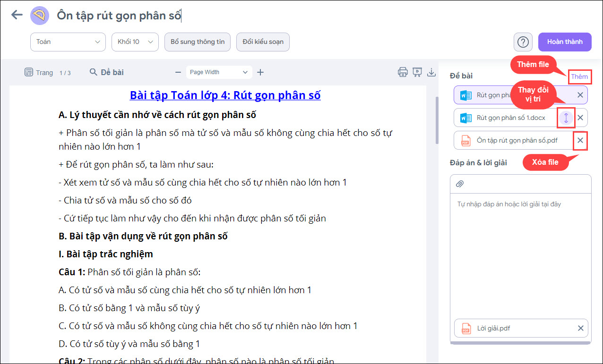Click the Tự nhập đáp án text area
Screen dimensions: 603x364
pos(521,255)
